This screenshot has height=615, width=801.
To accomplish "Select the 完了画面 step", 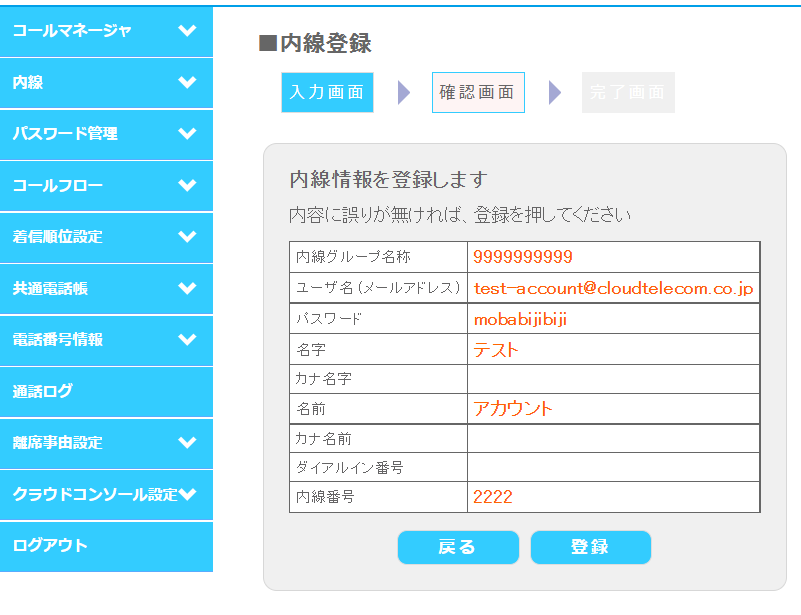I will click(628, 92).
